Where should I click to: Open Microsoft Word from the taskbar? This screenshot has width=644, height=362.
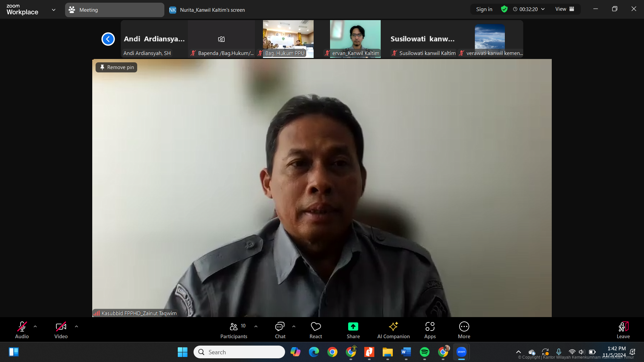click(x=406, y=352)
